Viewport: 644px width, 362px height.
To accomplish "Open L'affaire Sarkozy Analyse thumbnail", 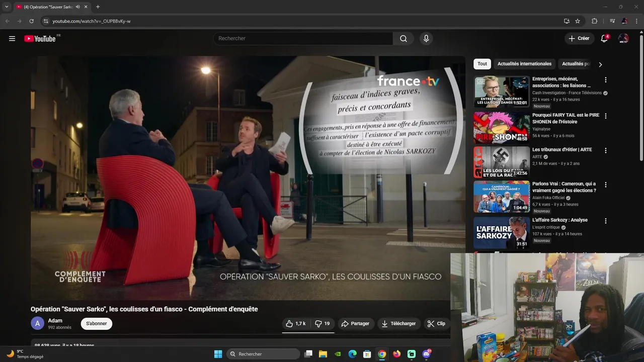I will 502,232.
